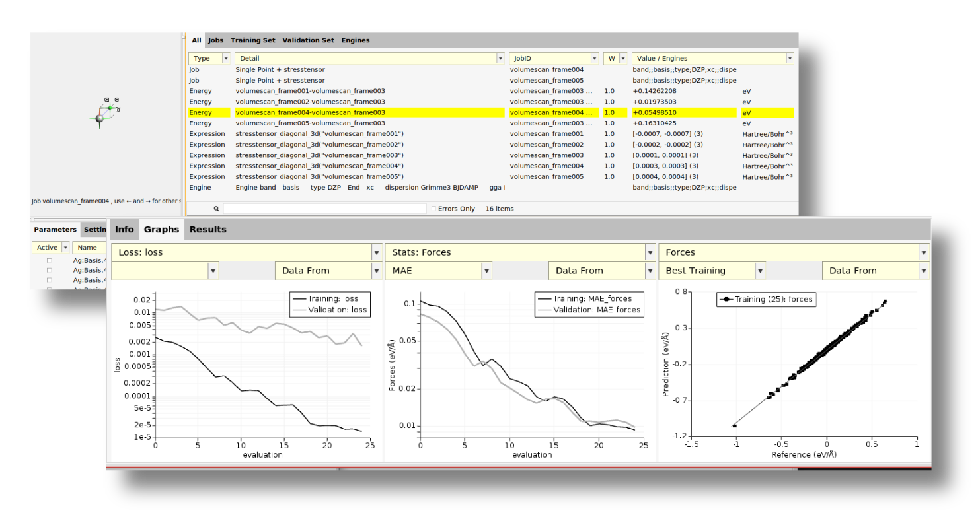980x521 pixels.
Task: Open the Loss: loss graph selector
Action: [377, 252]
